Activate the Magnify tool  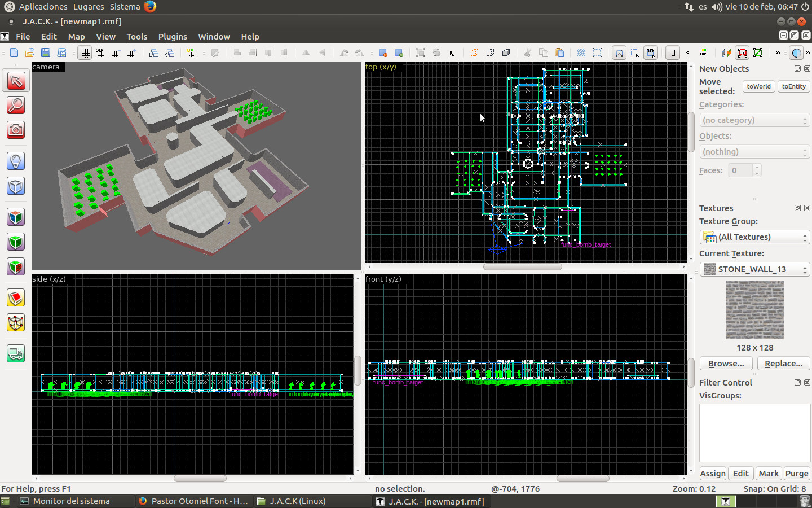15,106
